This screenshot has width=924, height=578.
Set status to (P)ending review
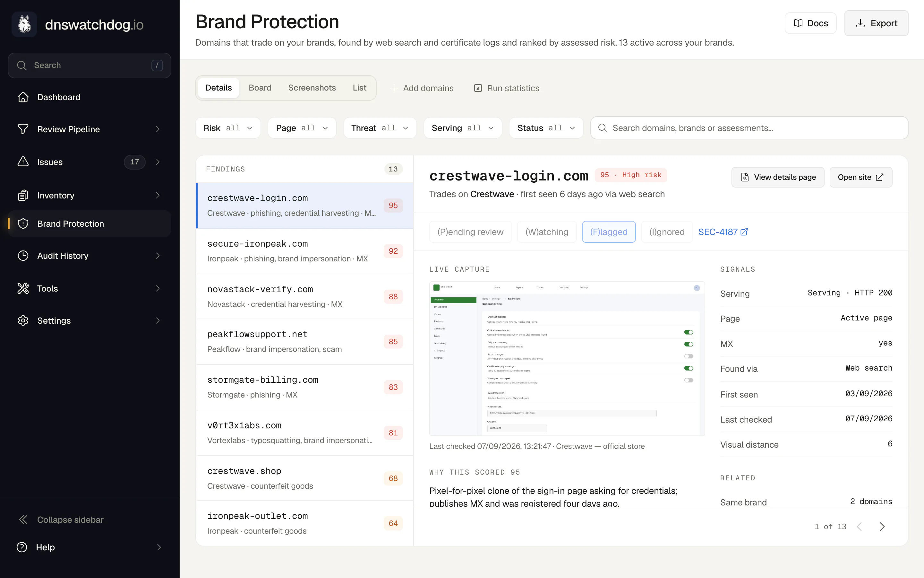pos(470,232)
